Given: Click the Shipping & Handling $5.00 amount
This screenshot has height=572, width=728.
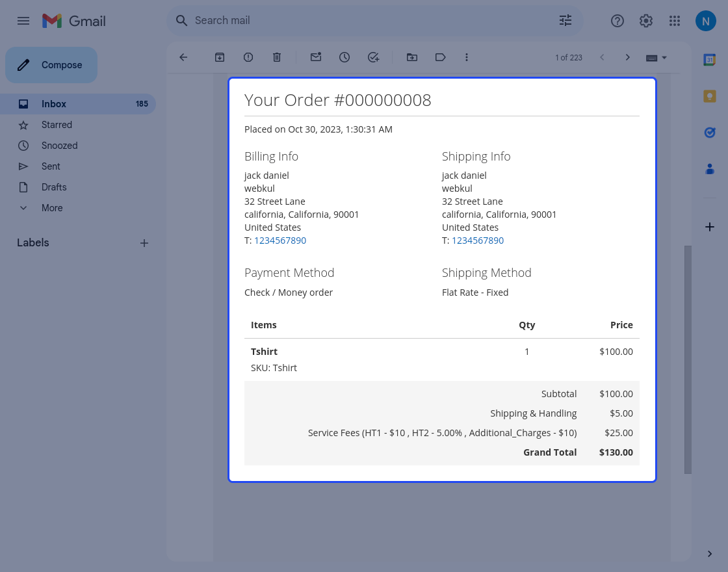Looking at the screenshot, I should point(621,413).
